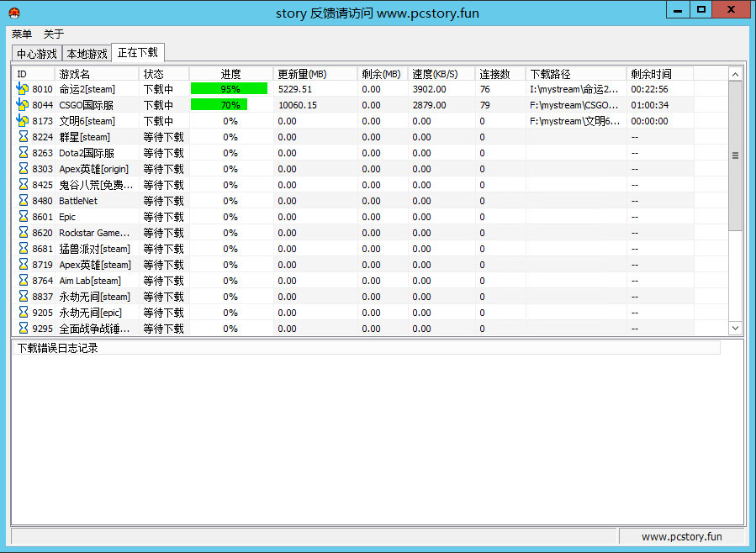Select game name Dota2国际服

click(87, 153)
